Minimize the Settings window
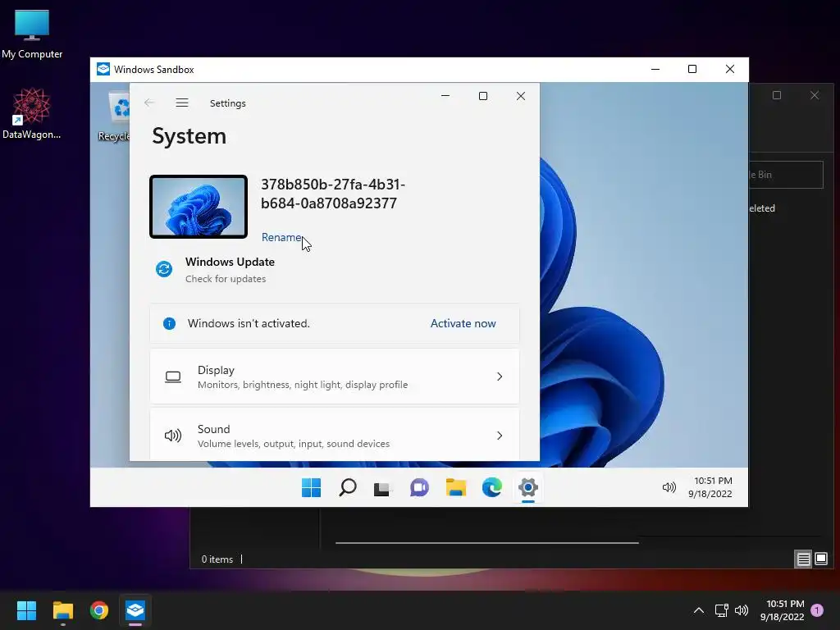 pyautogui.click(x=445, y=96)
